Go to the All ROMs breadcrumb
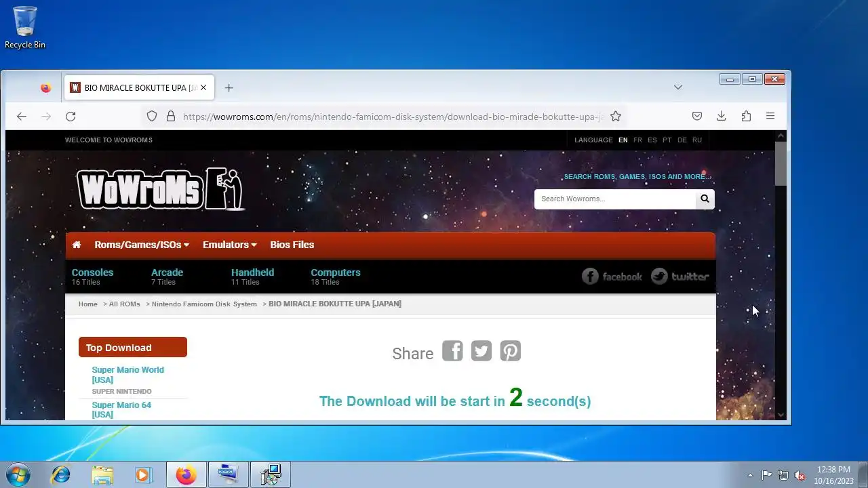The width and height of the screenshot is (868, 488). [125, 304]
